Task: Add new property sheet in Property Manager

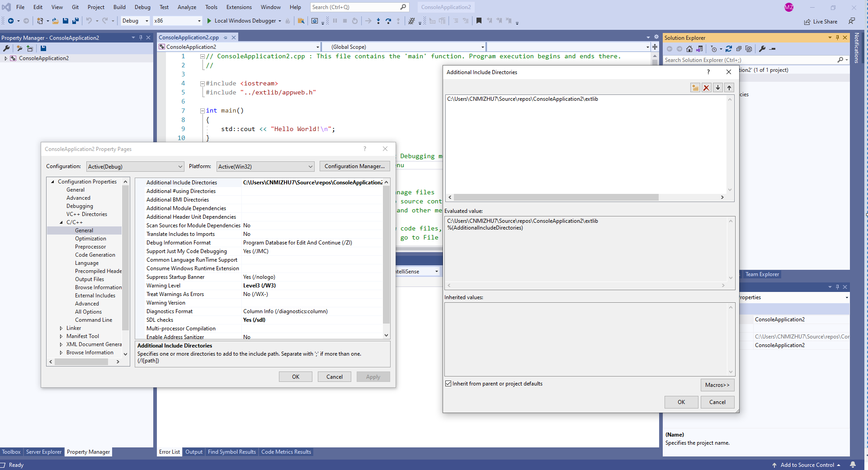Action: click(x=19, y=48)
